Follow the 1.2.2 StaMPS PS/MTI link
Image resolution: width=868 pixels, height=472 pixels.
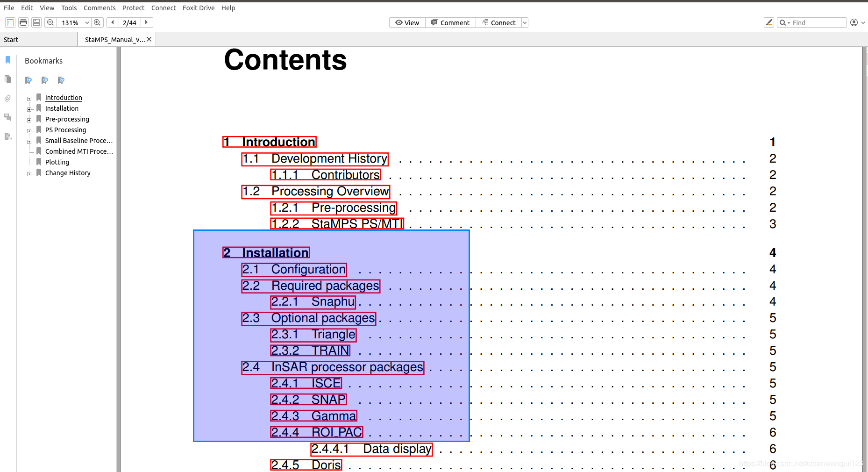337,224
